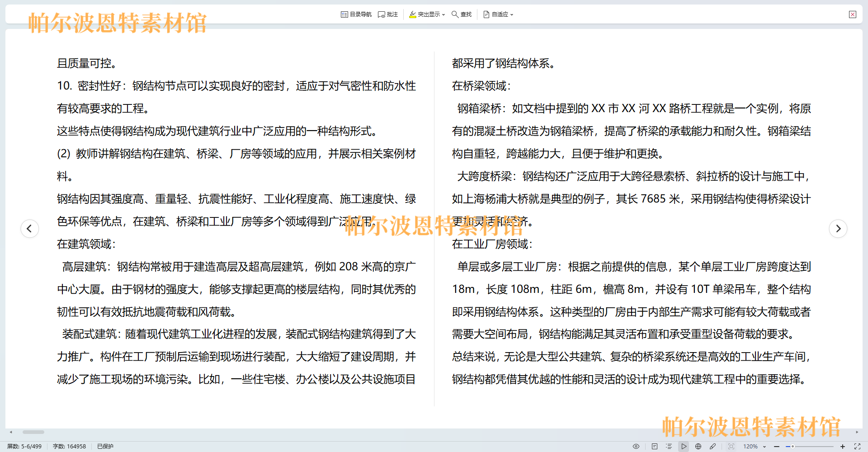Zoom out with the minus button
The image size is (868, 452).
click(776, 446)
